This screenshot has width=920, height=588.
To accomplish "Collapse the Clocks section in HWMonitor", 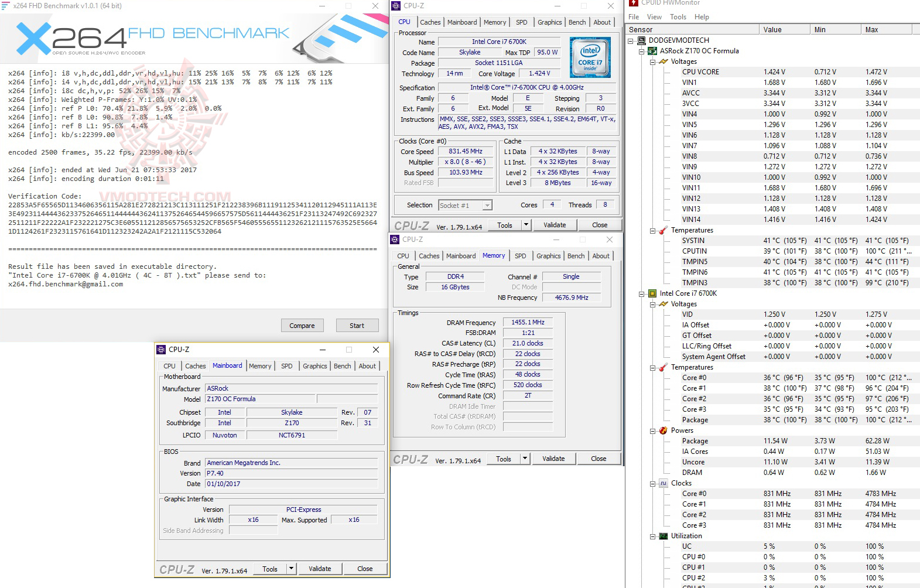I will tap(653, 483).
